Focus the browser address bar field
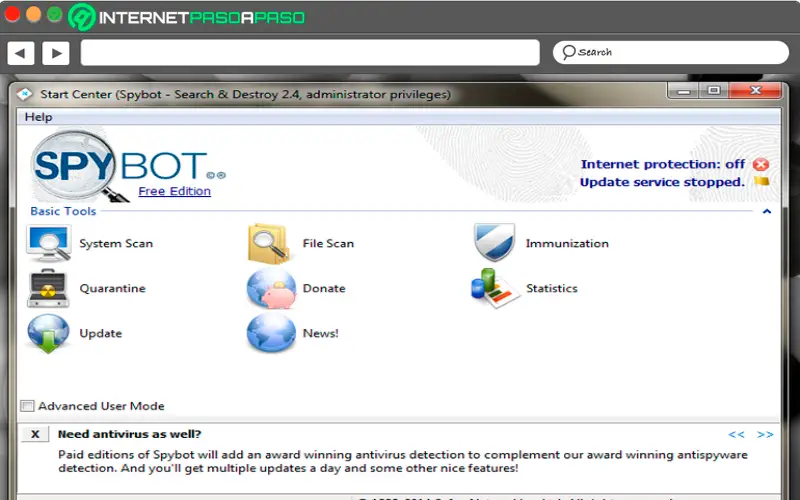The height and width of the screenshot is (500, 800). 310,53
